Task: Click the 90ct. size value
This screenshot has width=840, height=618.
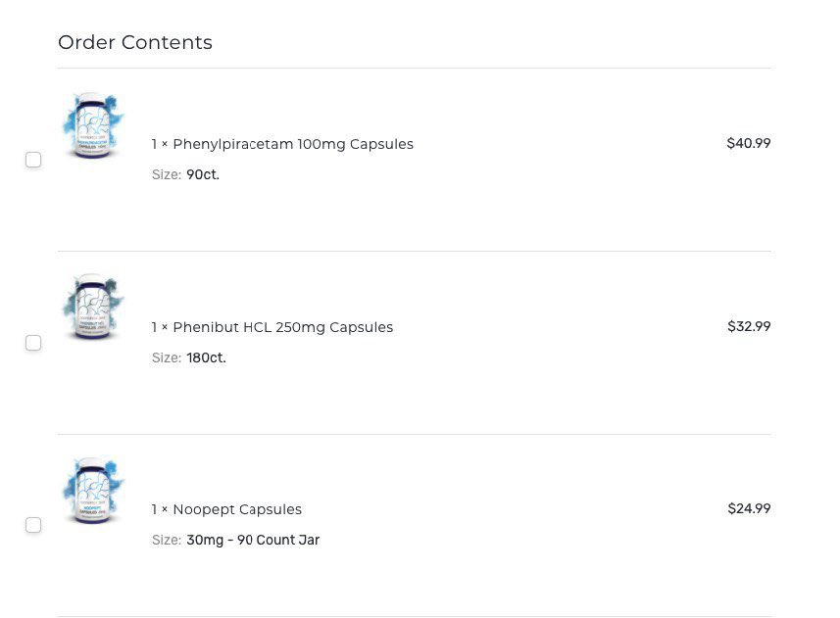Action: pos(203,174)
